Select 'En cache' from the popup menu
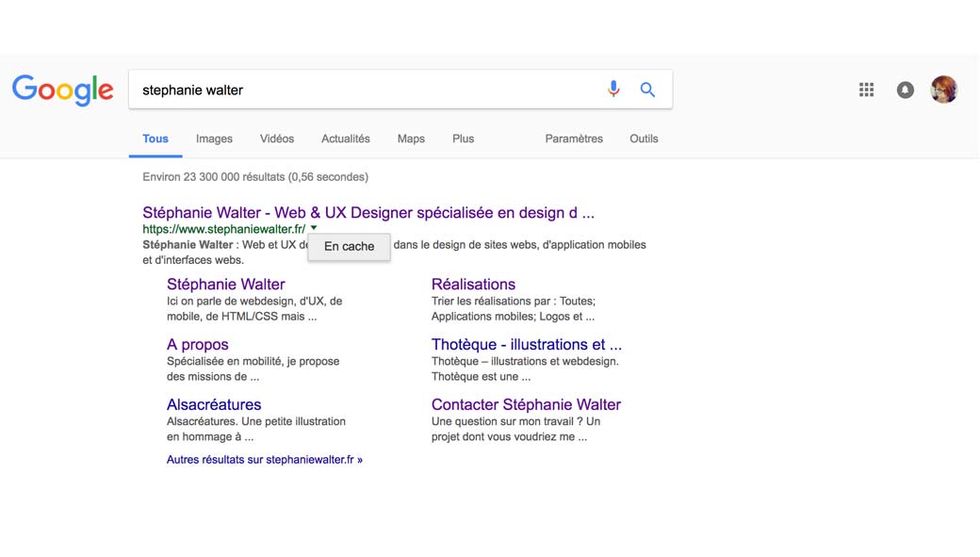The height and width of the screenshot is (557, 980). pos(349,246)
